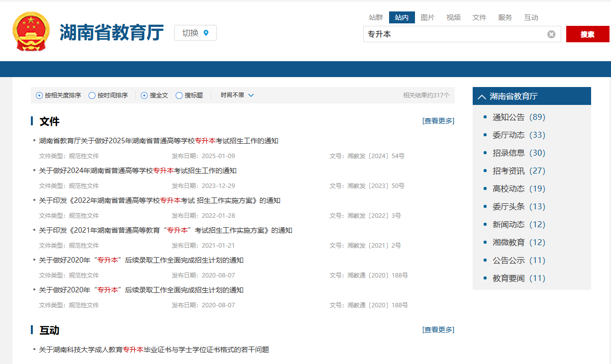Open the 2025年专升本考试招生工作通知
Viewport: 611px width, 364px height.
[x=159, y=141]
